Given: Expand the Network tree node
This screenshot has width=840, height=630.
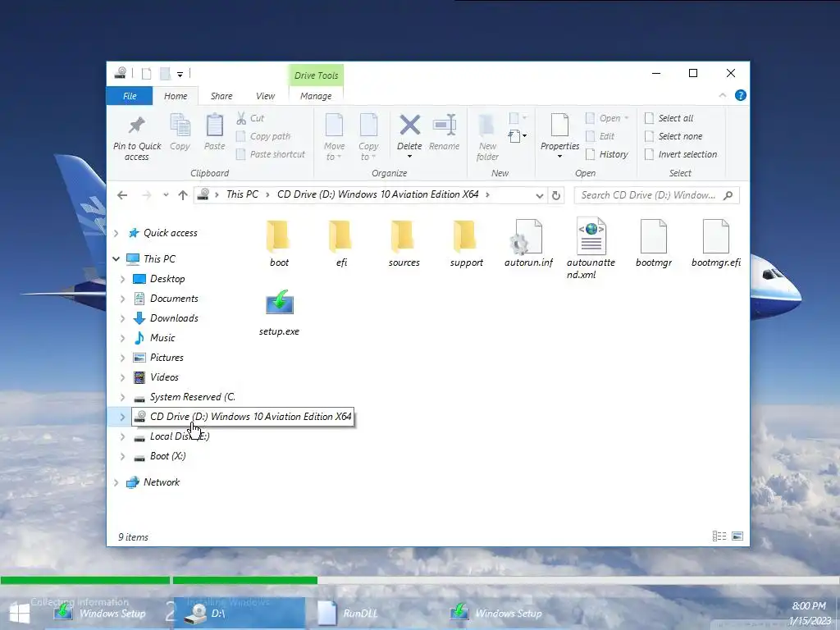Looking at the screenshot, I should click(116, 482).
